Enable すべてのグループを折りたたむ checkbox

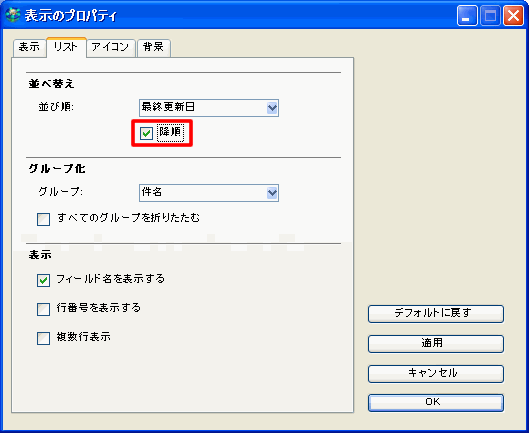coord(44,219)
